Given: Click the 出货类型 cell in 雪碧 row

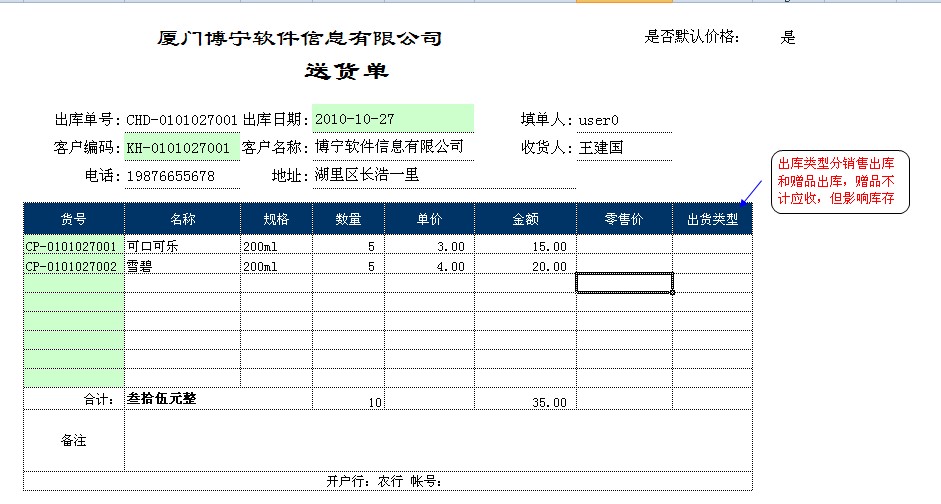Looking at the screenshot, I should tap(712, 263).
